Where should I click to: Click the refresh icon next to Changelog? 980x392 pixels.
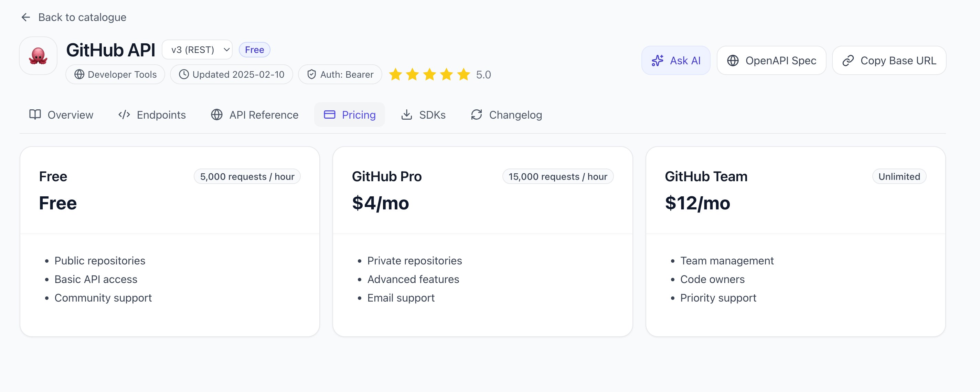coord(476,115)
